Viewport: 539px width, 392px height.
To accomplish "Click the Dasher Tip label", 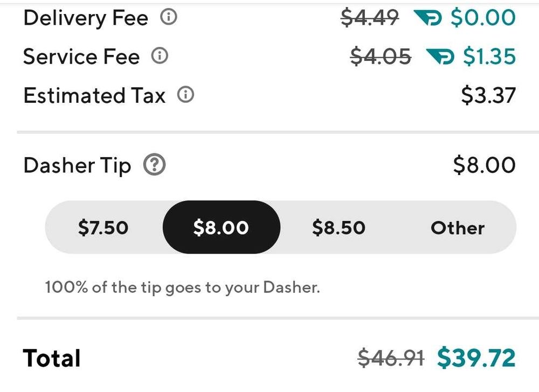I will coord(78,165).
